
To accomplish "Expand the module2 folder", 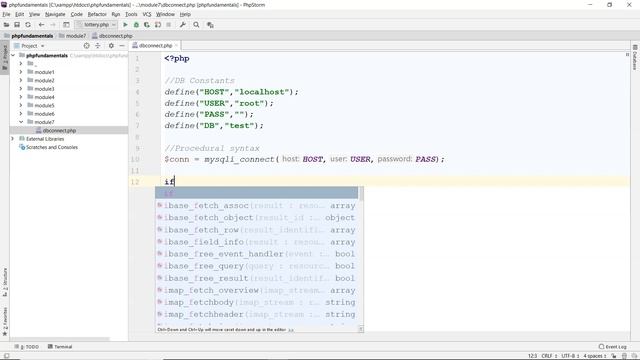I will [21, 80].
